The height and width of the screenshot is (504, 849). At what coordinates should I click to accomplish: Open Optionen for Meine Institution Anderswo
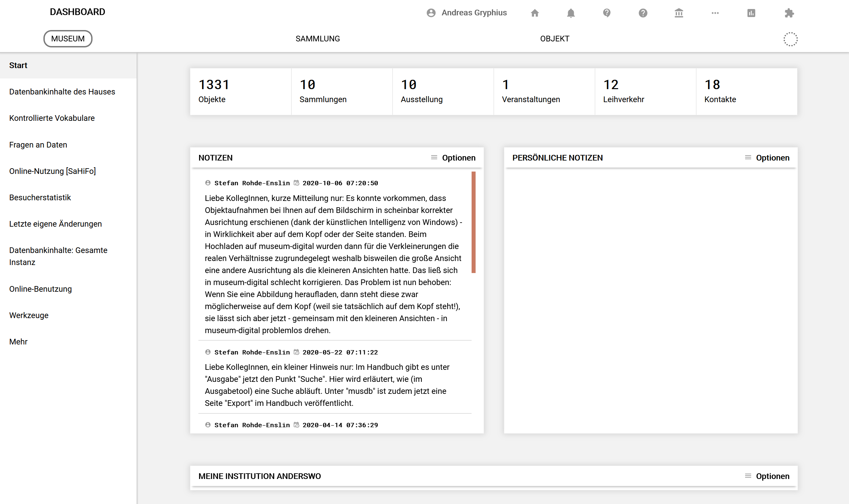coord(772,476)
